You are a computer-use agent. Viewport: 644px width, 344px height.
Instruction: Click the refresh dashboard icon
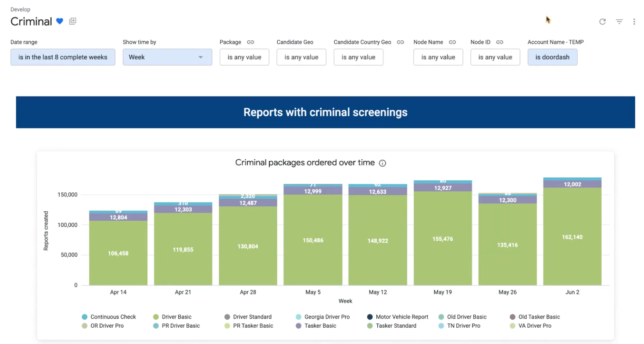(x=602, y=21)
